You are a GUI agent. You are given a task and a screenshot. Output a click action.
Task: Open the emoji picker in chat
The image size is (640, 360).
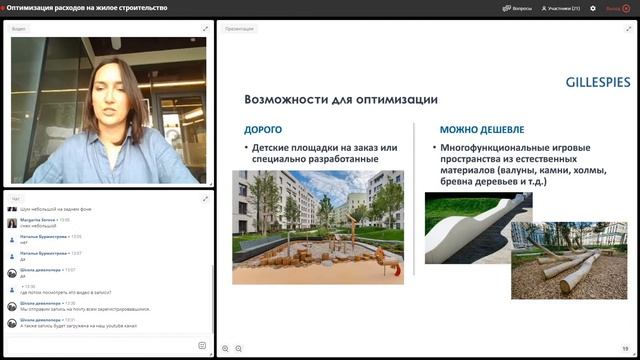click(202, 345)
